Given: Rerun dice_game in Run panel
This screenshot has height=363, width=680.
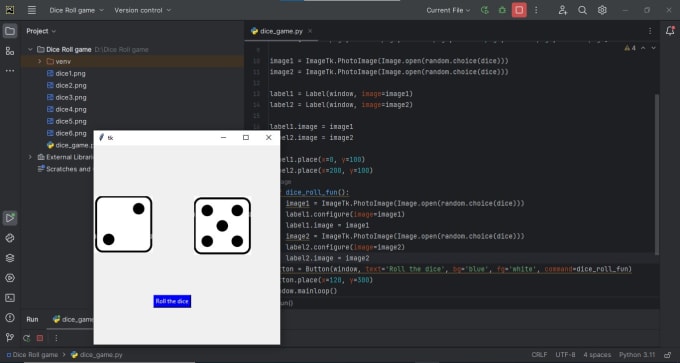Looking at the screenshot, I should [27, 338].
